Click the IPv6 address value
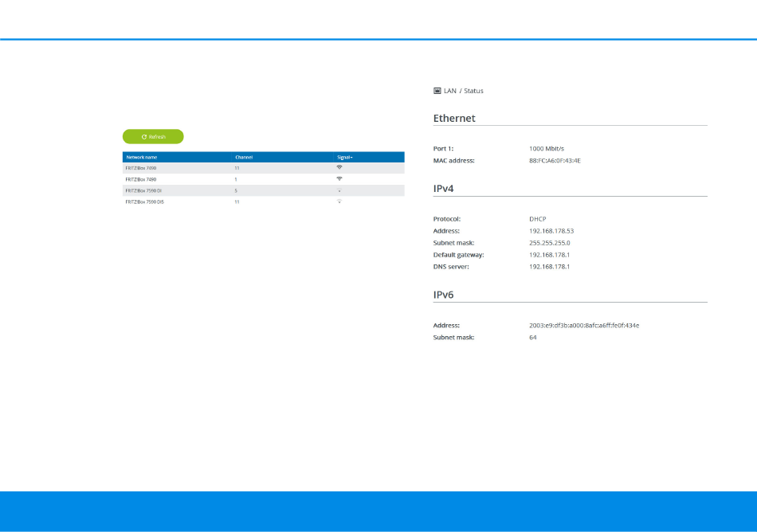The image size is (757, 532). coord(584,326)
